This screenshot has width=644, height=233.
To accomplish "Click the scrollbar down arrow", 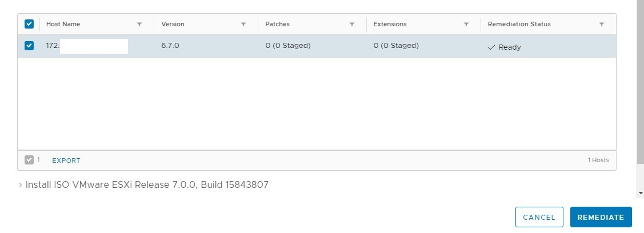I will pos(641,193).
